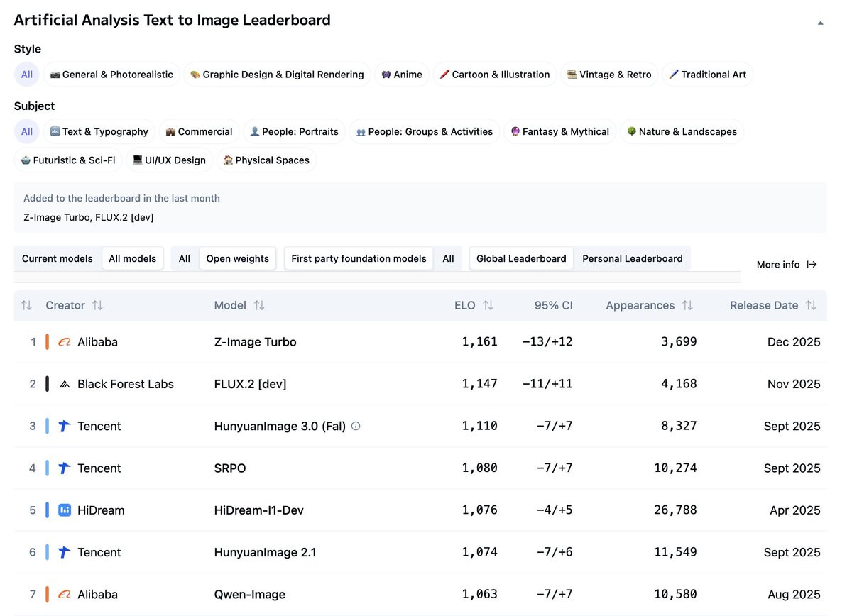The width and height of the screenshot is (852, 616).
Task: Click the 26,788 appearances value
Action: click(x=675, y=510)
